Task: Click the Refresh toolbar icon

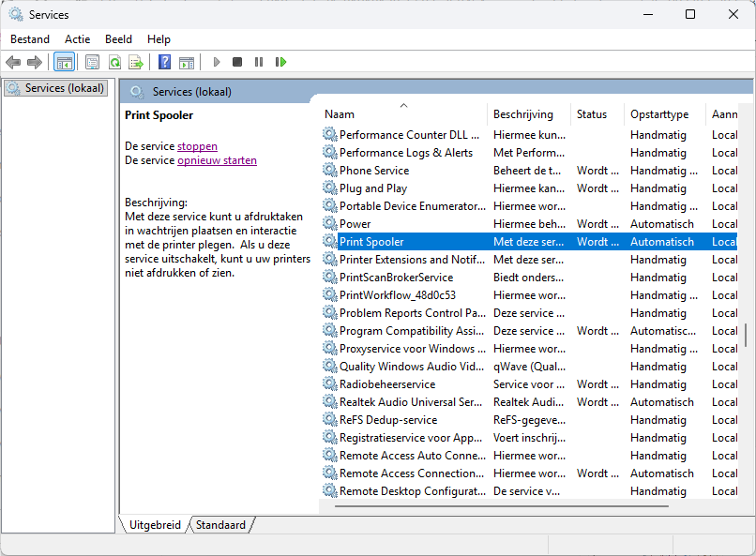Action: point(114,62)
